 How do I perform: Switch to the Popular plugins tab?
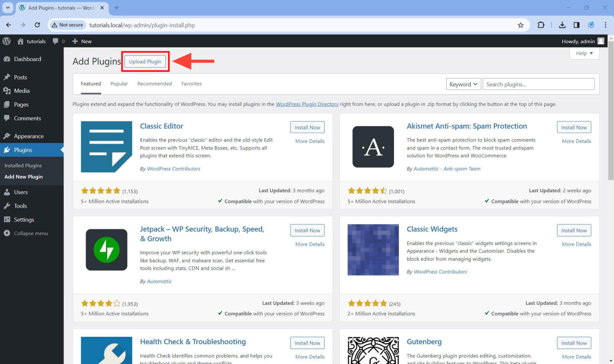click(119, 84)
